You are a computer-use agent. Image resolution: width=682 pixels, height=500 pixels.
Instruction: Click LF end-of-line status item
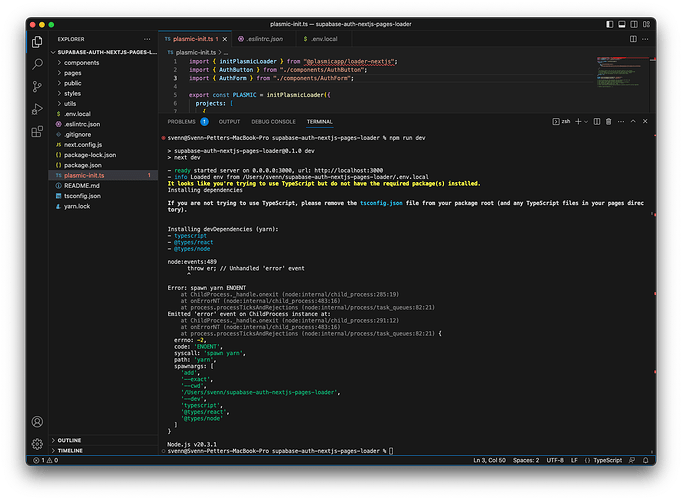[574, 460]
